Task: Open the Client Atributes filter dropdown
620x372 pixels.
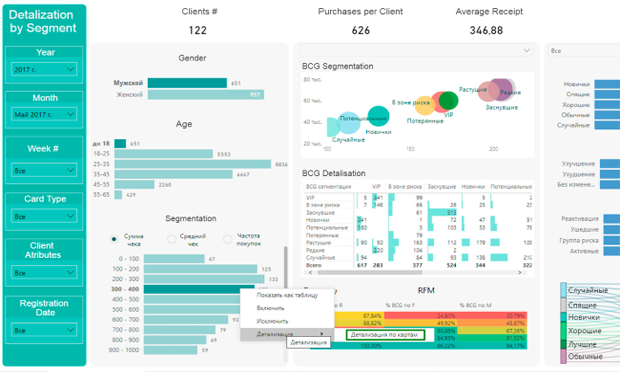Action: tap(44, 273)
